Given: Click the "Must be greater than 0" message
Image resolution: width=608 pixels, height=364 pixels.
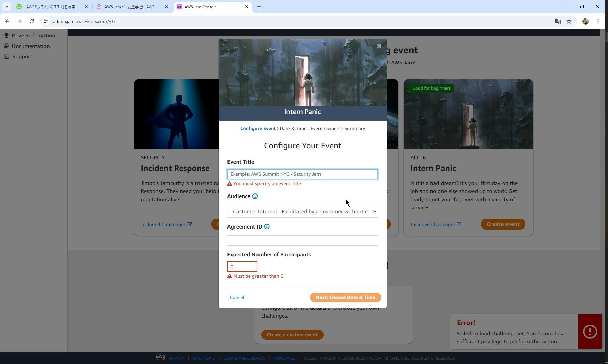Looking at the screenshot, I should 258,276.
